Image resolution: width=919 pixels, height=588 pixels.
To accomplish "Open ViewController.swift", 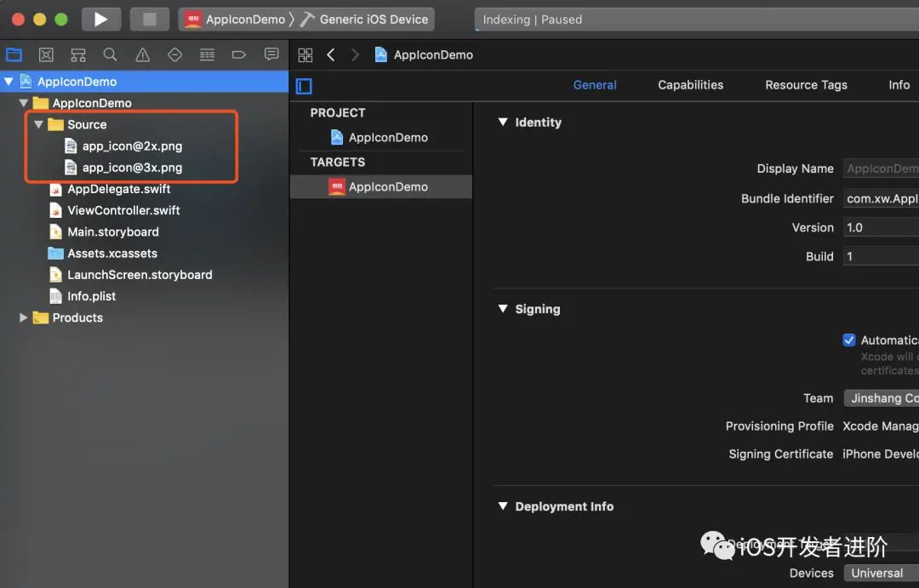I will [114, 210].
